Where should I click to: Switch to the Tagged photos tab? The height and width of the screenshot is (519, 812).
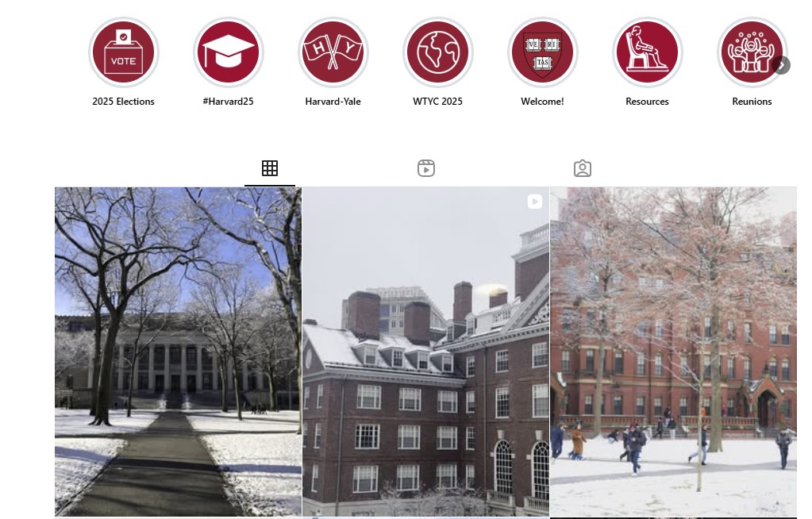pyautogui.click(x=583, y=168)
